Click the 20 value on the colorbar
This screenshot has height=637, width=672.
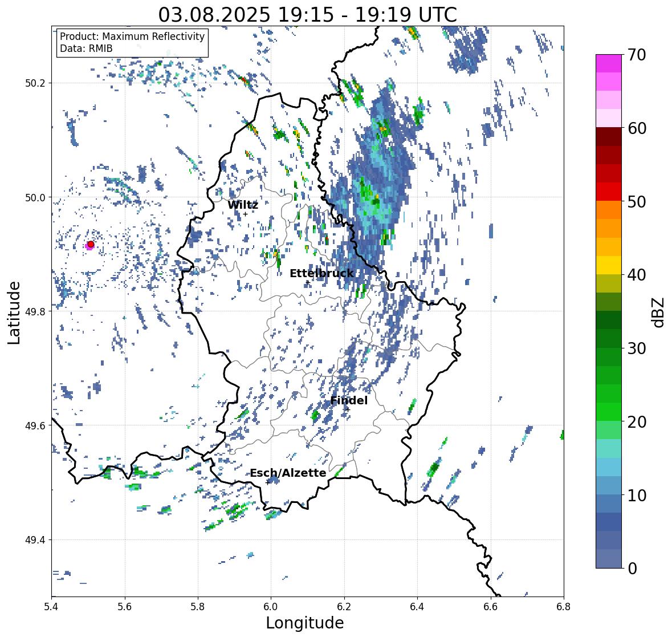tap(636, 422)
